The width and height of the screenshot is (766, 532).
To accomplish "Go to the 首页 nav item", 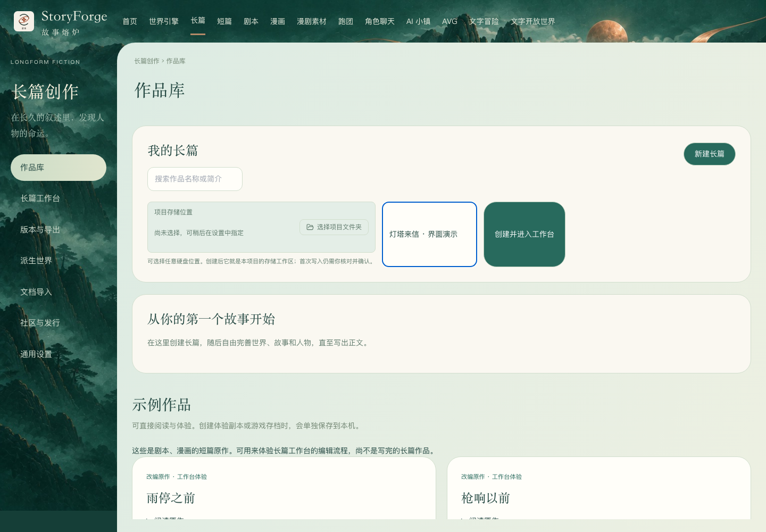I will pos(130,21).
